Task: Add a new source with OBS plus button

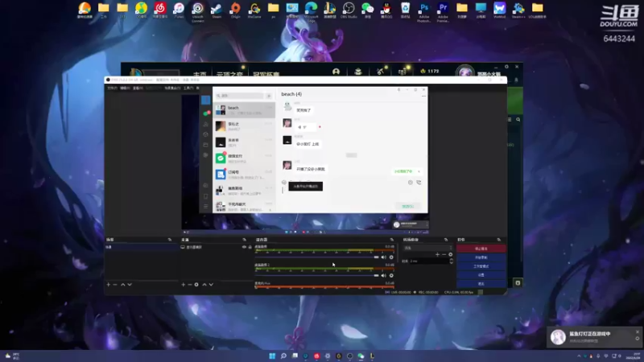Action: point(184,285)
